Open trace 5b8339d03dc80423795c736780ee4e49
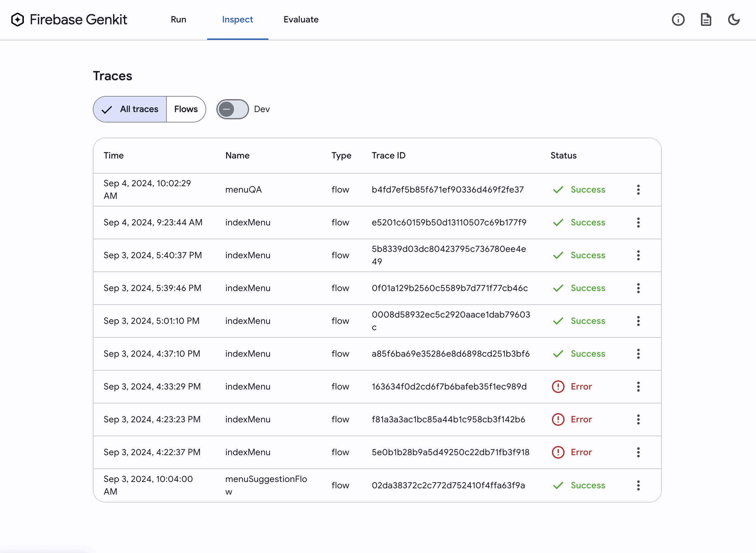This screenshot has height=553, width=756. point(449,255)
